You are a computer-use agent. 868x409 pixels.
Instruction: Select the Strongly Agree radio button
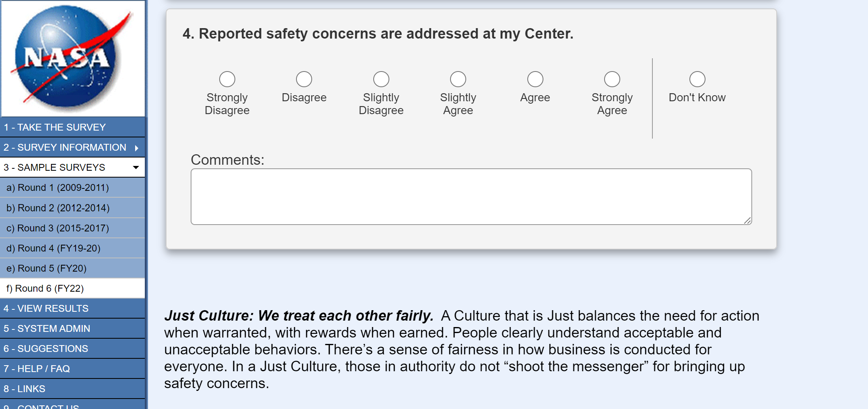(x=612, y=79)
